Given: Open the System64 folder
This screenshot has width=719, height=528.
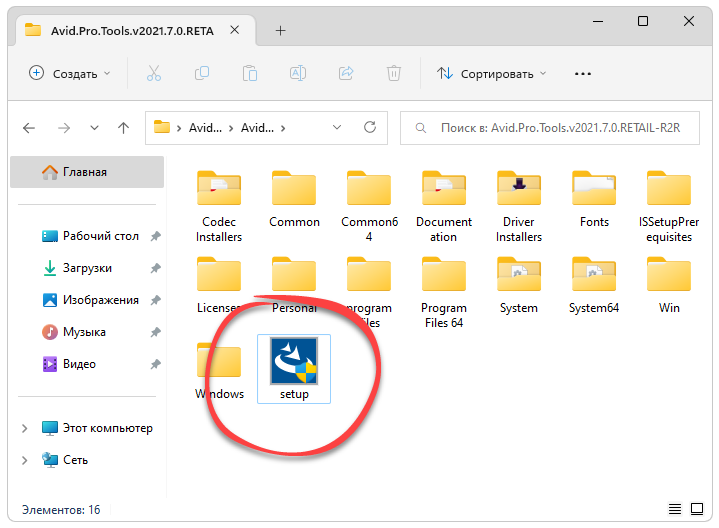Looking at the screenshot, I should pos(594,285).
